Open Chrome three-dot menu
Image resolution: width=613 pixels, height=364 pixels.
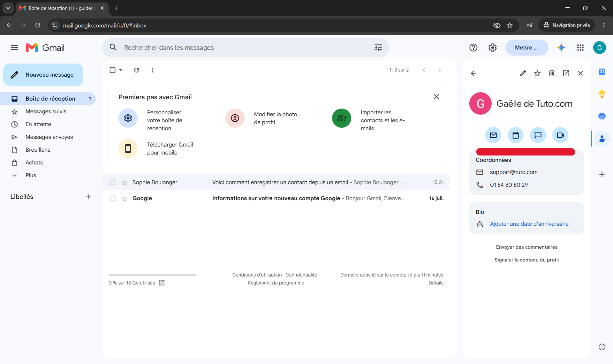pos(604,25)
